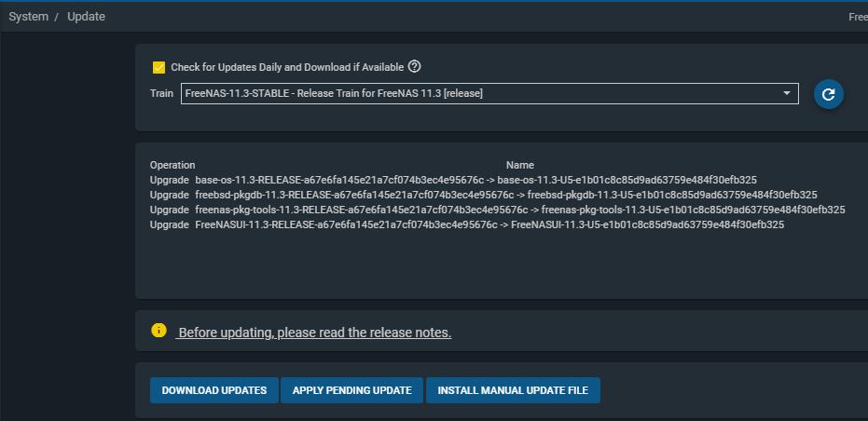The height and width of the screenshot is (421, 868).
Task: Click the refresh updates circular icon
Action: (x=828, y=94)
